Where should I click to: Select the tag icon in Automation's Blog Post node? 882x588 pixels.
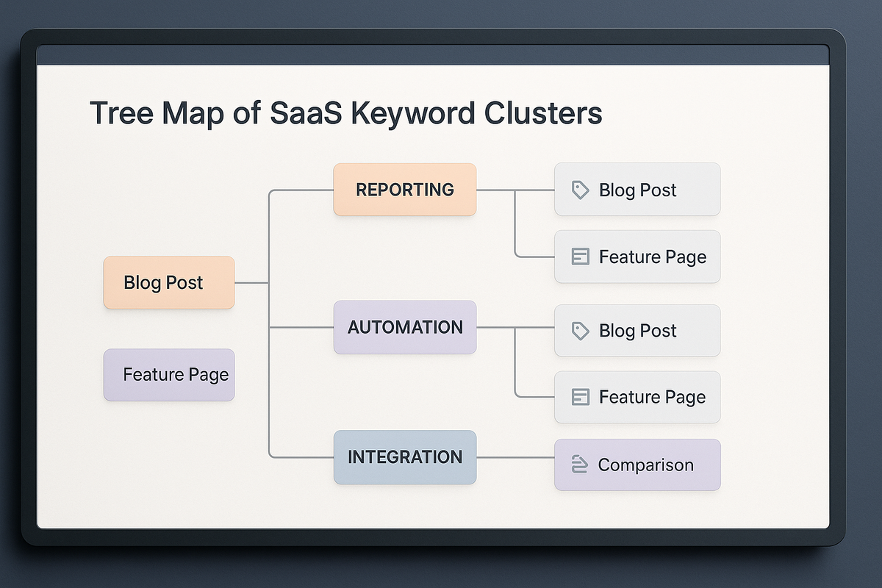click(x=581, y=331)
